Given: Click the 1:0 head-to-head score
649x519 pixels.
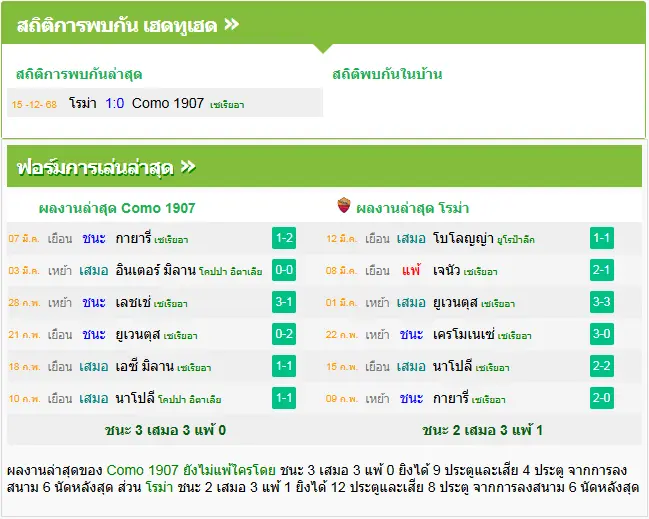Looking at the screenshot, I should (115, 103).
